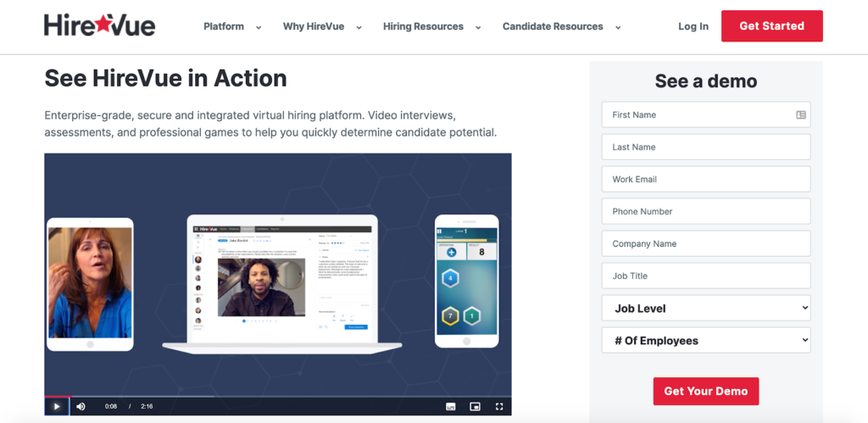This screenshot has width=868, height=423.
Task: Click the See a demo heading
Action: [706, 81]
